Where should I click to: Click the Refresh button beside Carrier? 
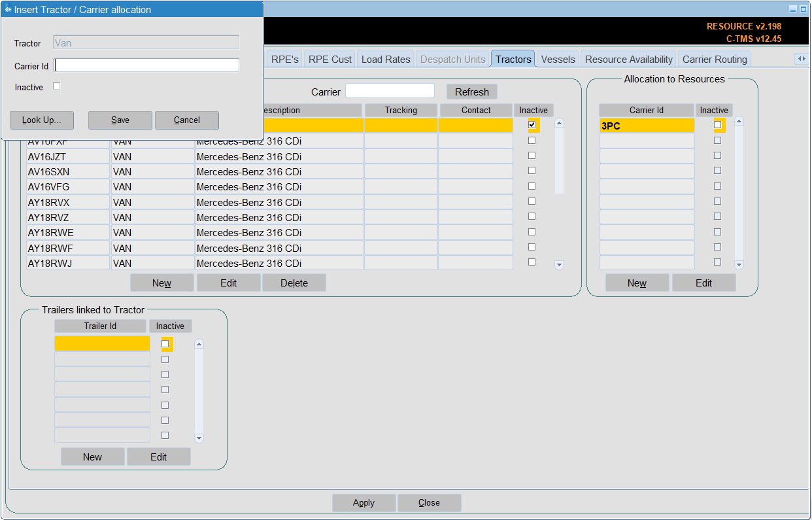(472, 92)
